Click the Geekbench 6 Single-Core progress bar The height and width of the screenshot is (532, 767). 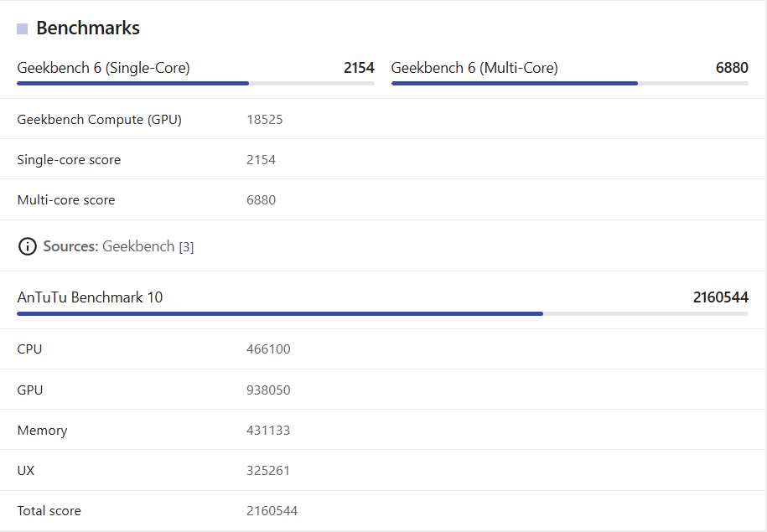click(x=195, y=84)
